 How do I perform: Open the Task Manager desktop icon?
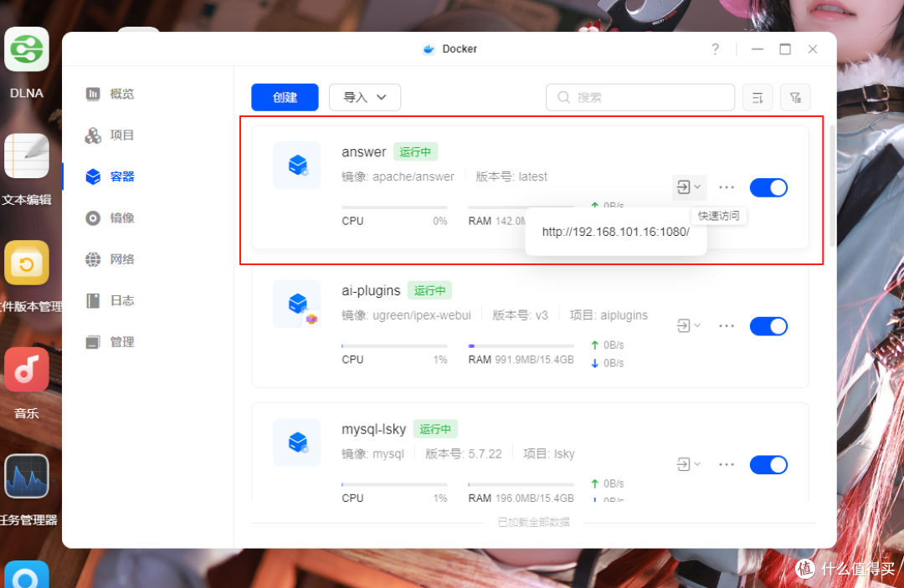pos(27,476)
